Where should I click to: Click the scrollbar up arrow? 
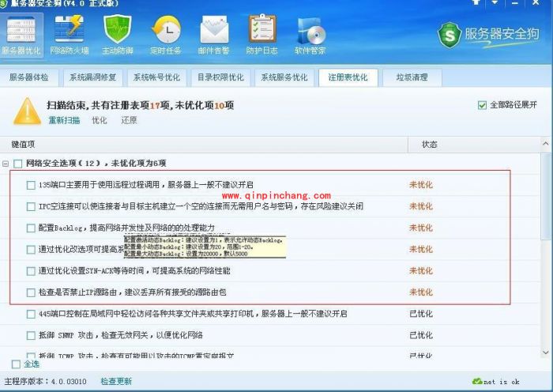click(546, 144)
